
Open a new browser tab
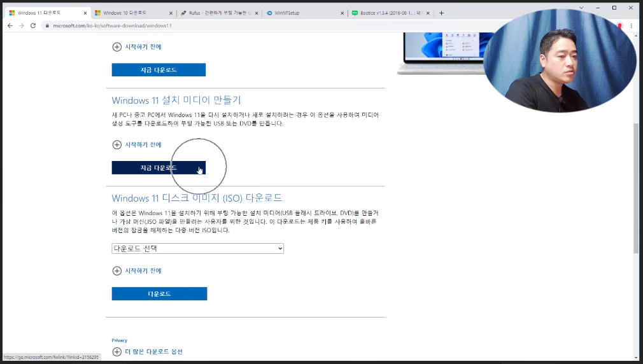coord(441,13)
